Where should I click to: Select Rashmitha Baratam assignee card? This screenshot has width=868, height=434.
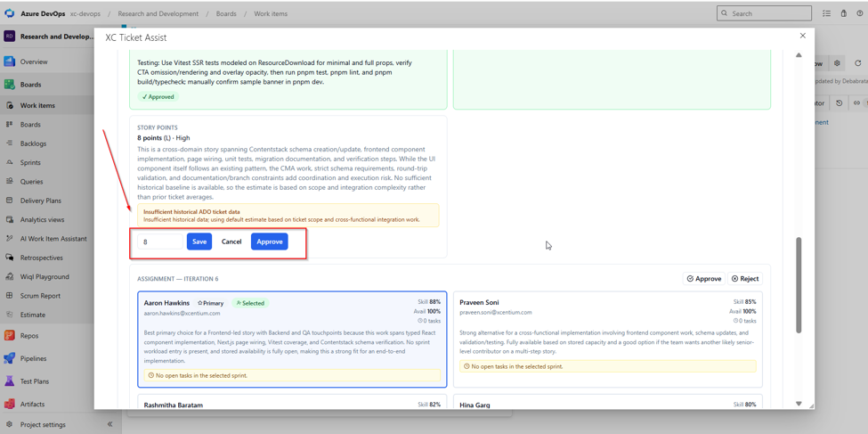click(292, 403)
